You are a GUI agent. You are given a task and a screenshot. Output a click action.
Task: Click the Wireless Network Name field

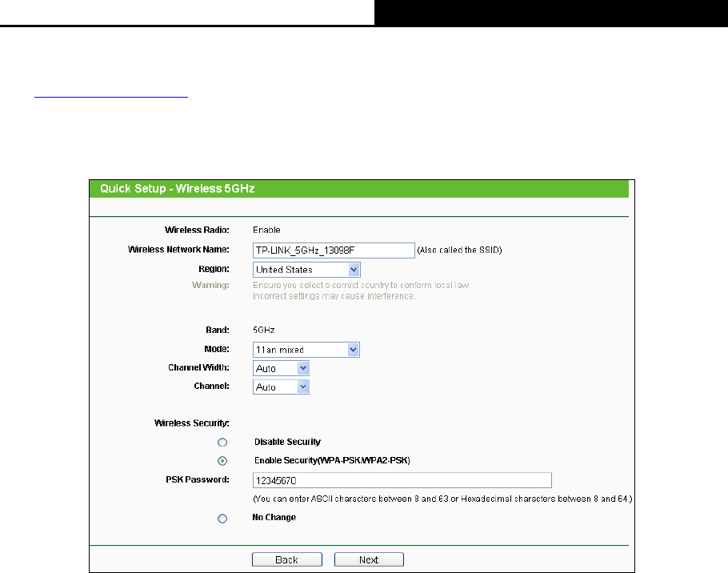point(334,250)
